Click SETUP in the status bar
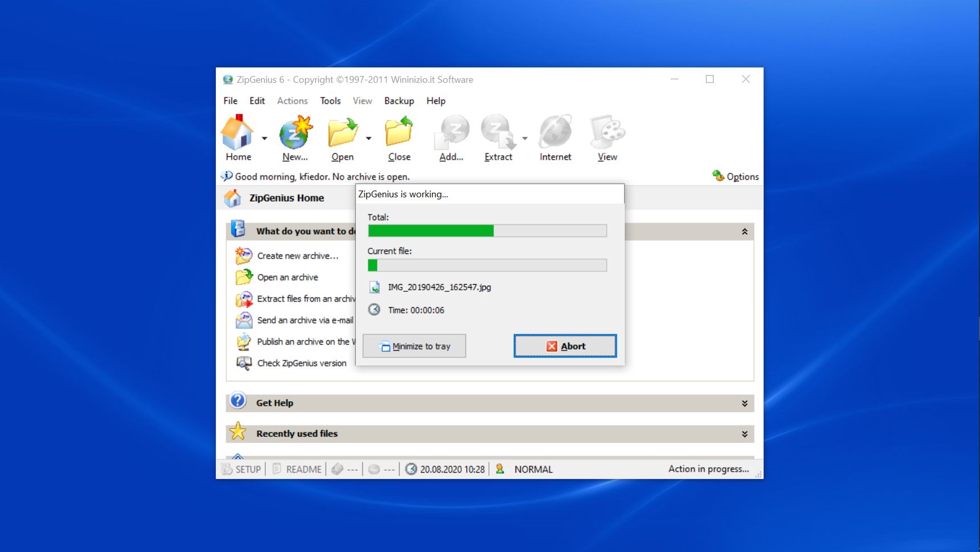 click(241, 469)
